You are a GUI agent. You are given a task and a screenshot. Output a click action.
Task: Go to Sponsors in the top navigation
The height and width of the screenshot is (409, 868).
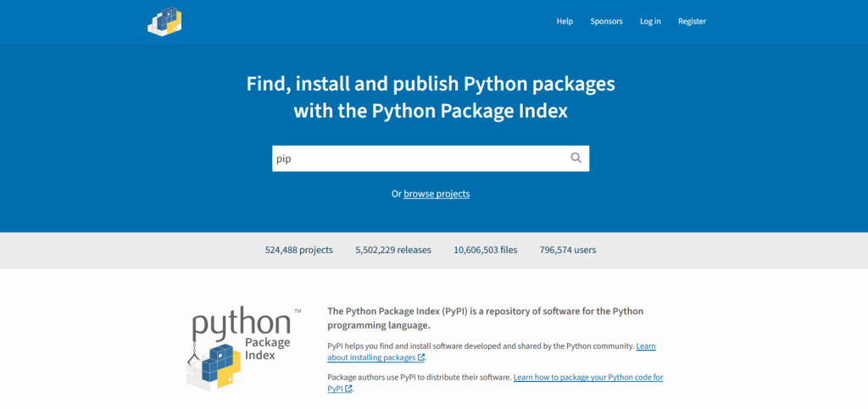point(606,21)
